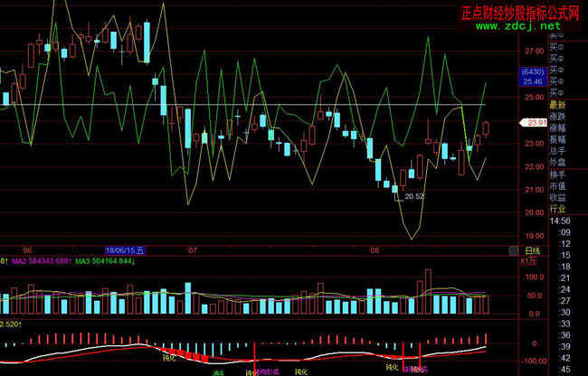Click the 市值 market cap row
This screenshot has width=588, height=376.
point(556,185)
